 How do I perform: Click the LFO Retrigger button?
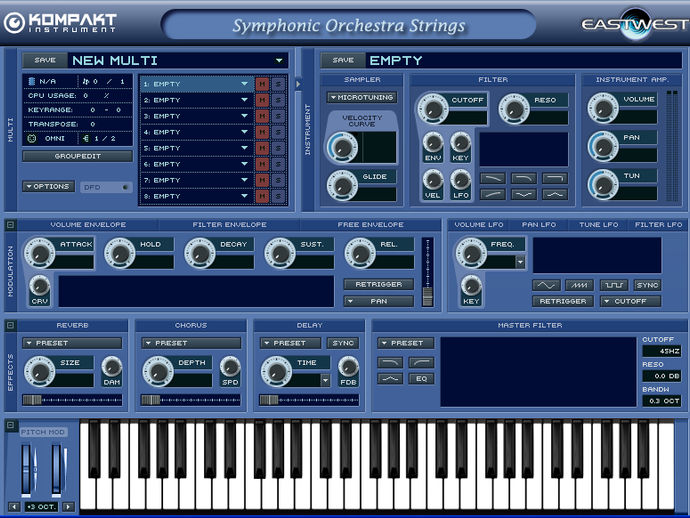tap(563, 301)
